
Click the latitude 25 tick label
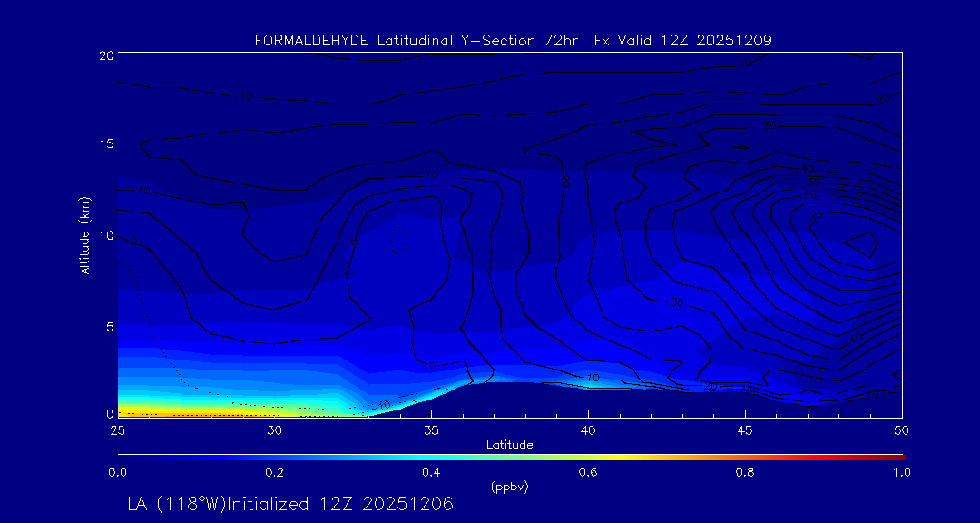(x=117, y=429)
